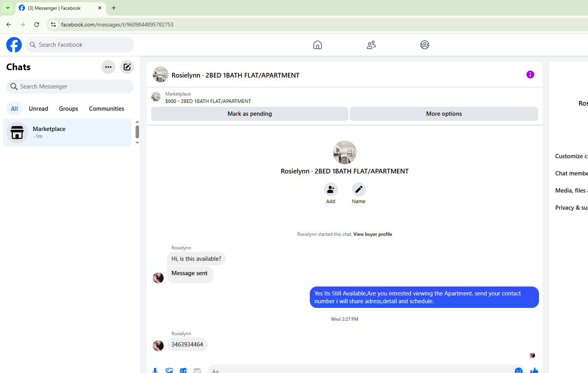588x373 pixels.
Task: Click Rosielynn's avatar beside 'Message sent'
Action: (x=158, y=278)
